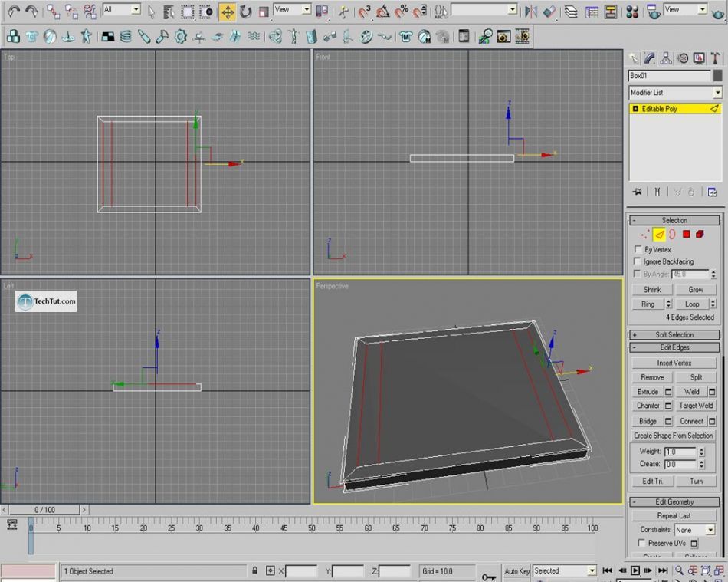Switch to the Utilities hammer tab
728x582 pixels.
[715, 58]
